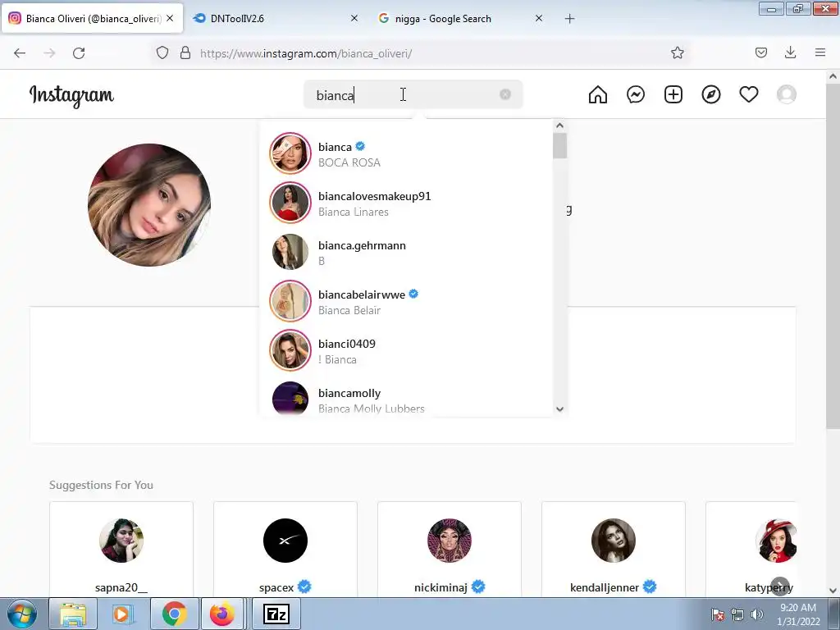Select search result biancabelairwwe
Screen dimensions: 840x630
click(406, 302)
